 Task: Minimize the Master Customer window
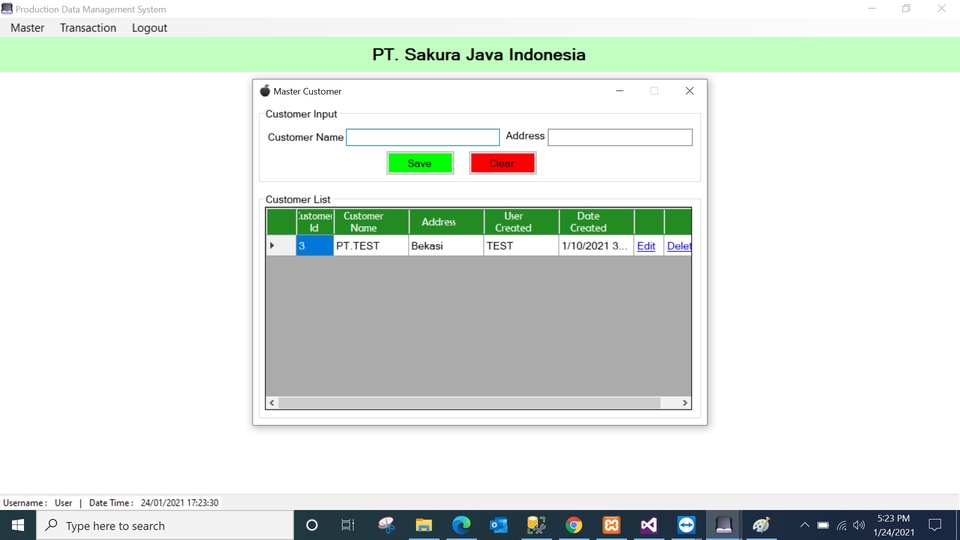pyautogui.click(x=620, y=91)
